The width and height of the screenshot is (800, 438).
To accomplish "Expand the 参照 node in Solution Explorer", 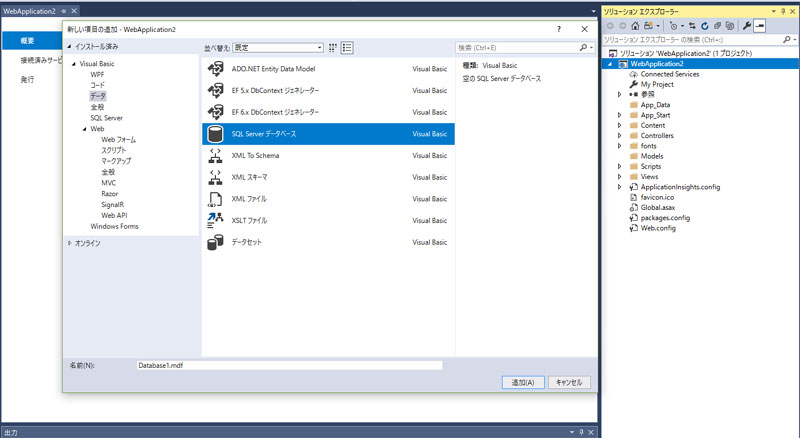I will click(619, 94).
